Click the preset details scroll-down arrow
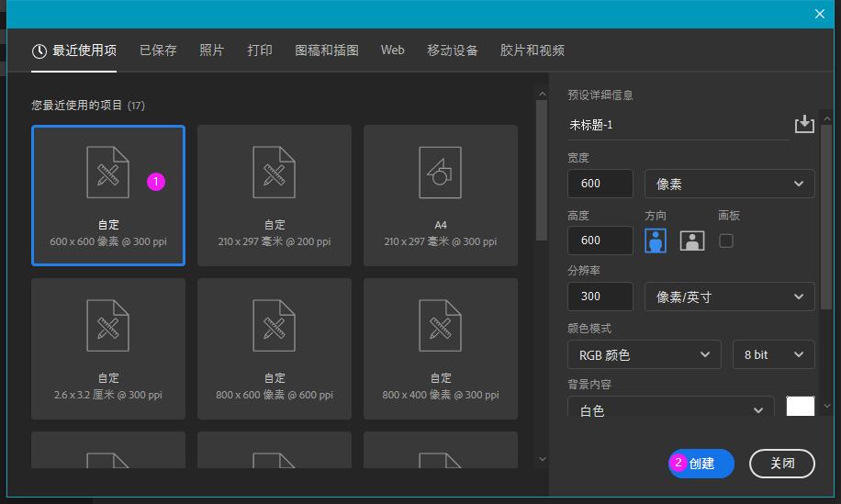The image size is (841, 504). pyautogui.click(x=826, y=407)
